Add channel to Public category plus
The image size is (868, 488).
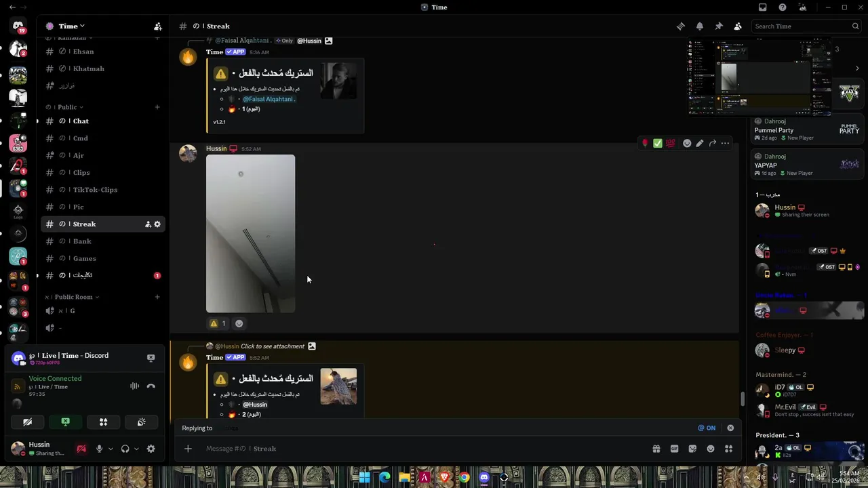click(157, 107)
